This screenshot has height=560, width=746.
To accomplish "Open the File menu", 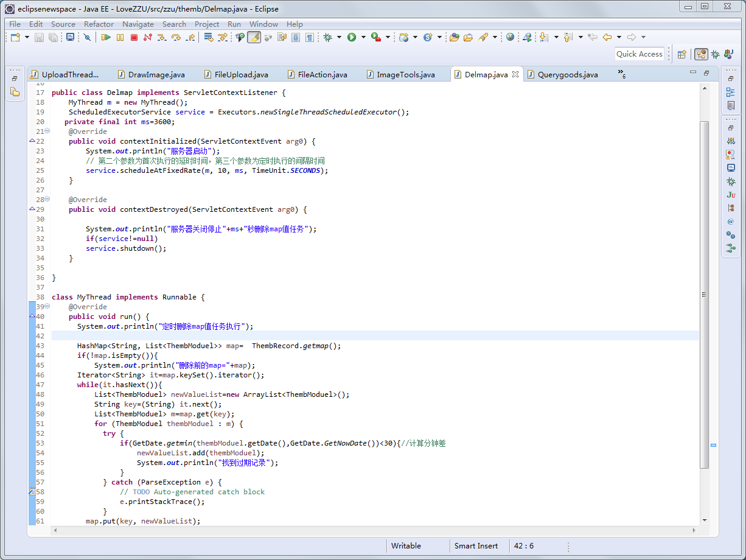I will [15, 24].
